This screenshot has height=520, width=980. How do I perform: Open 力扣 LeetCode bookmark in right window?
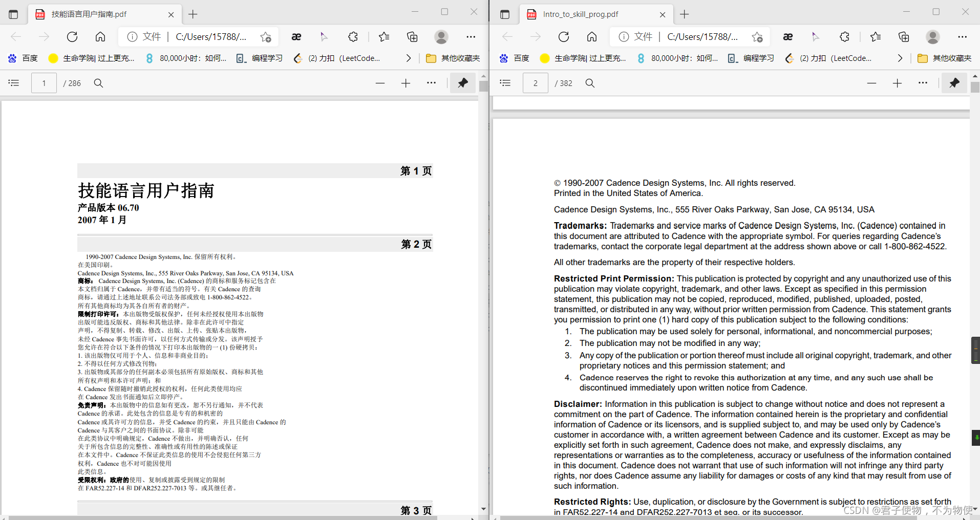pyautogui.click(x=828, y=58)
